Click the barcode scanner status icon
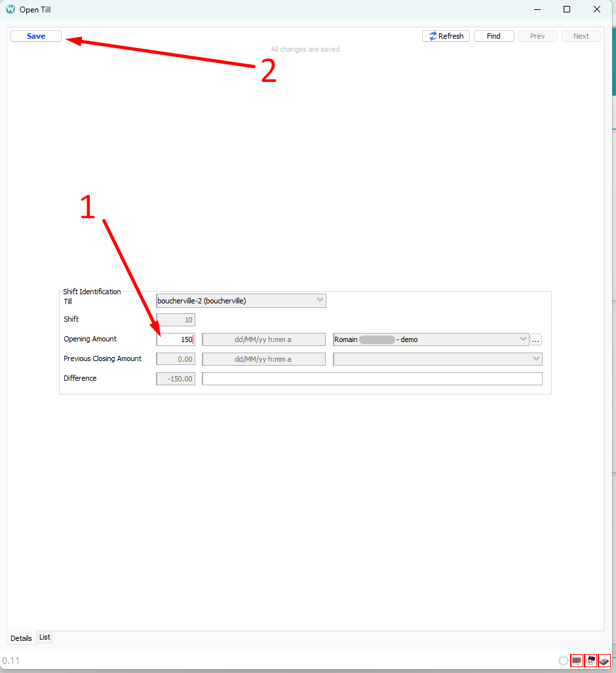The image size is (616, 673). coord(576,661)
